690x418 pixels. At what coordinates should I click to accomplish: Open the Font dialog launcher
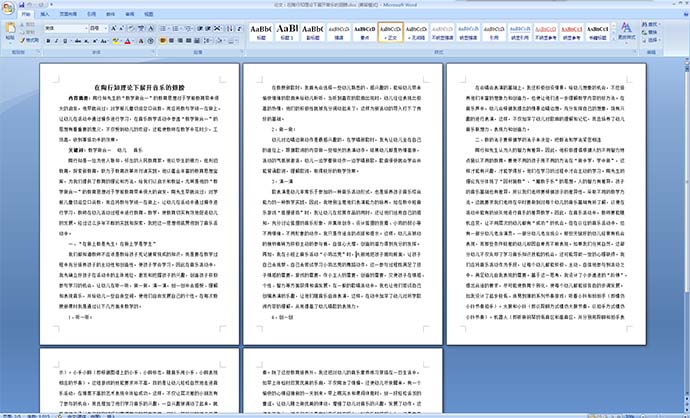click(153, 52)
